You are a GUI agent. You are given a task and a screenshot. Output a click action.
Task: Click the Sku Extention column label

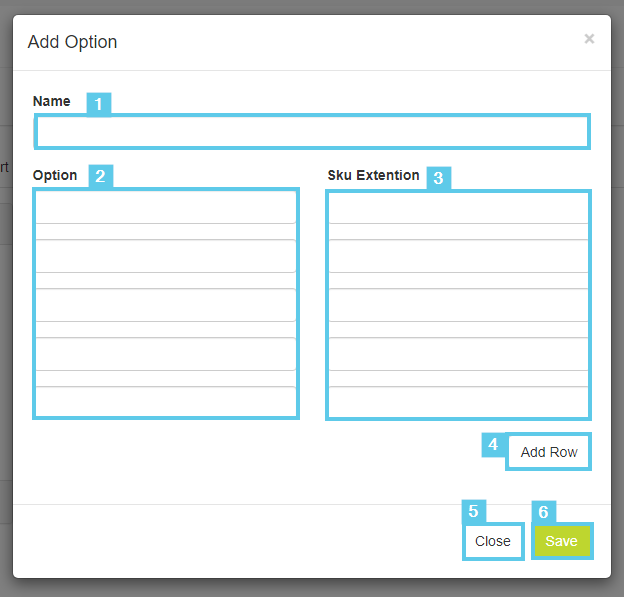(x=373, y=175)
